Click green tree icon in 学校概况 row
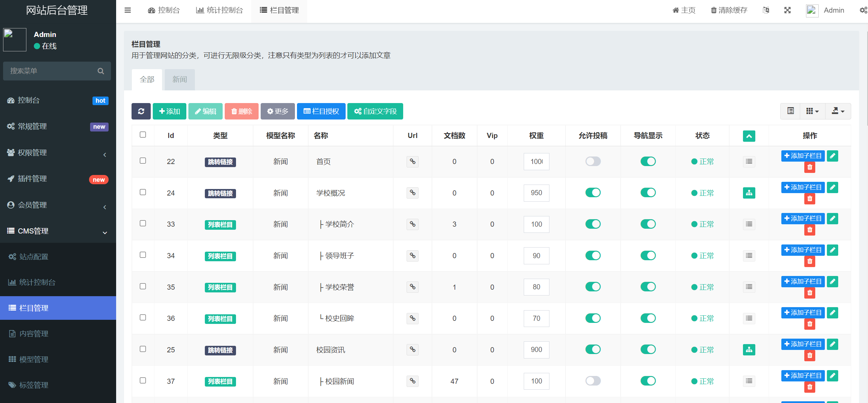The image size is (868, 403). (x=749, y=193)
